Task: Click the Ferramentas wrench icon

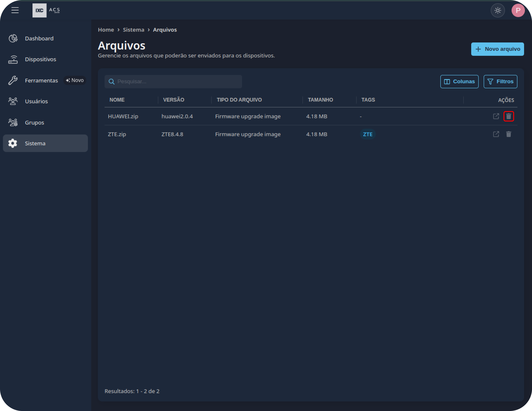Action: point(13,80)
